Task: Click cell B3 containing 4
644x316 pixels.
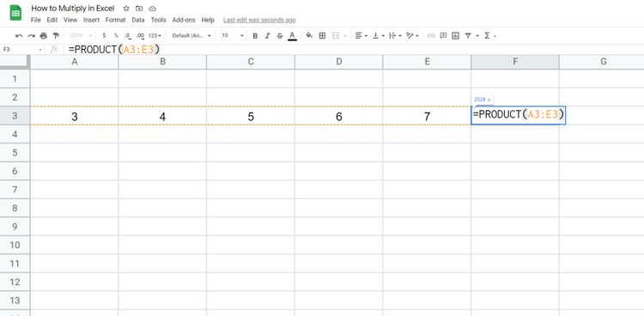Action: 162,116
